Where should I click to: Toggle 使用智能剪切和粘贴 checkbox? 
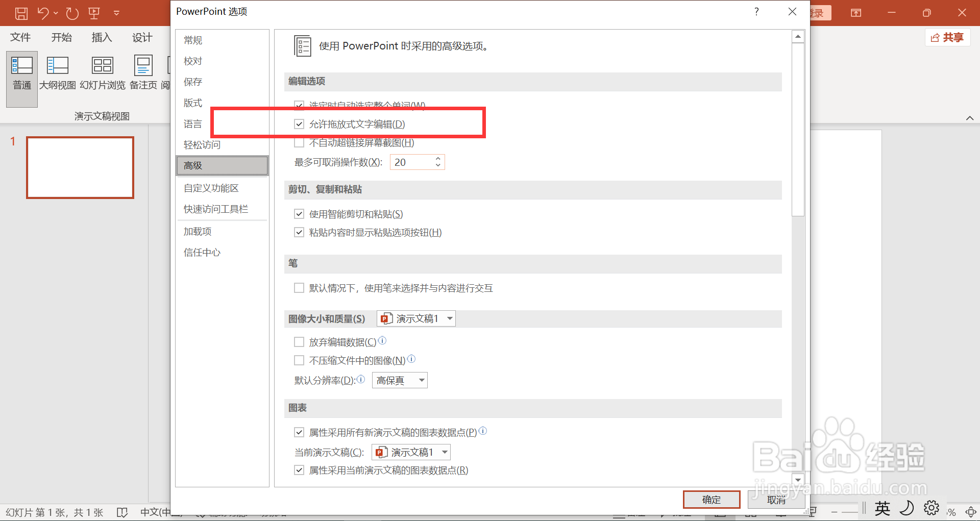click(299, 214)
